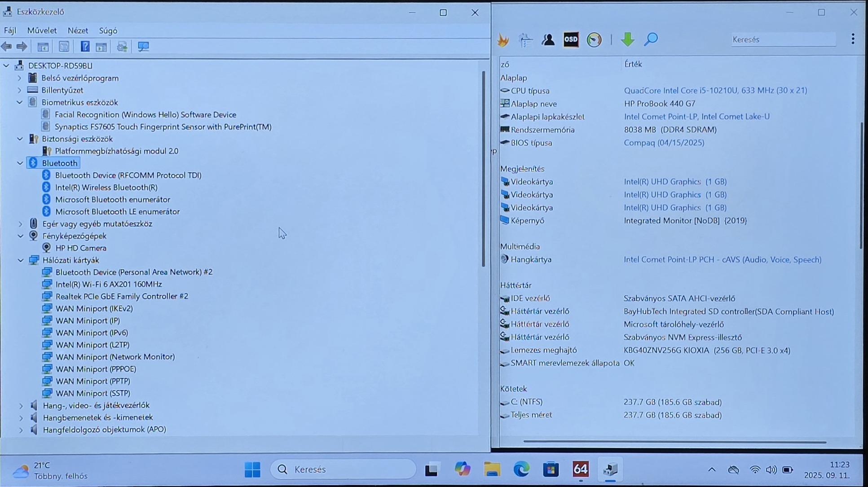Click the green download update arrow icon
The image size is (868, 487).
tap(627, 39)
